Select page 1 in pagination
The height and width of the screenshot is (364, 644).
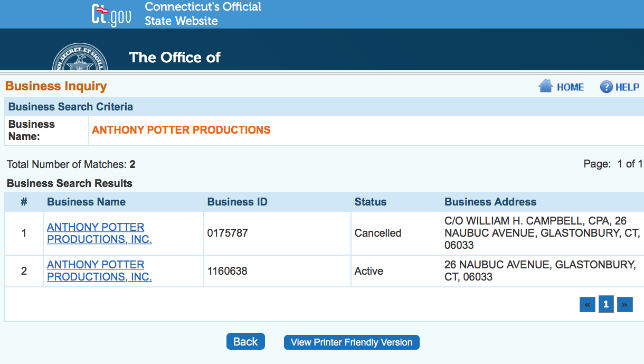(x=606, y=304)
